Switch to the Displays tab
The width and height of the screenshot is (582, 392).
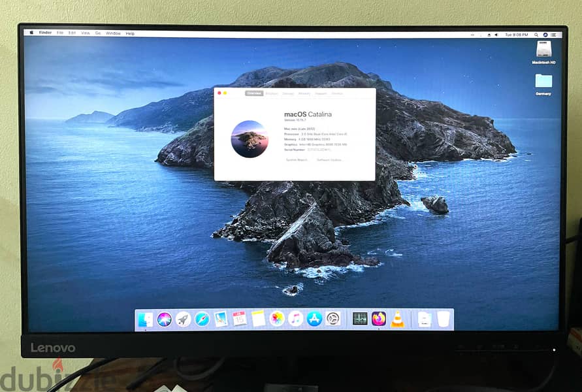[x=272, y=93]
